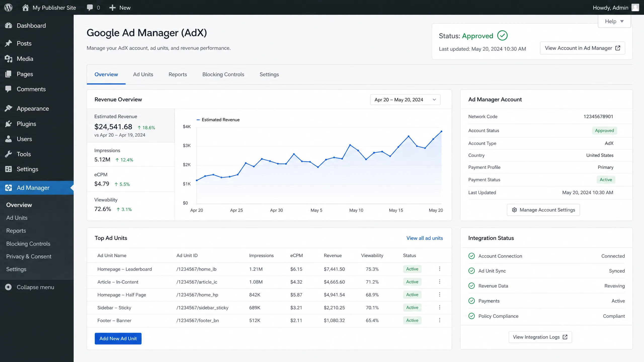
Task: Click the Plugins plug icon
Action: coord(9,124)
